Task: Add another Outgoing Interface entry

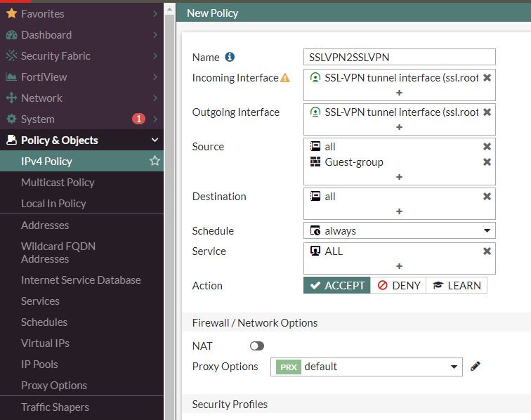Action: [x=399, y=127]
